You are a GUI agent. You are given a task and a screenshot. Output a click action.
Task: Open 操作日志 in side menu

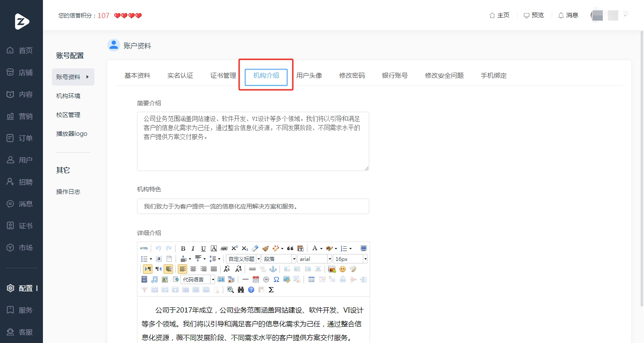68,192
